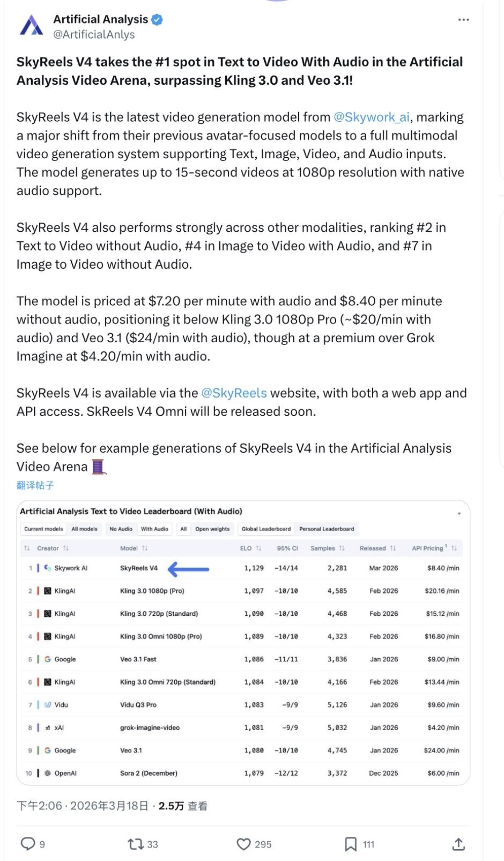Toggle the With Audio filter
Screen dimensions: 504x861
tap(154, 529)
